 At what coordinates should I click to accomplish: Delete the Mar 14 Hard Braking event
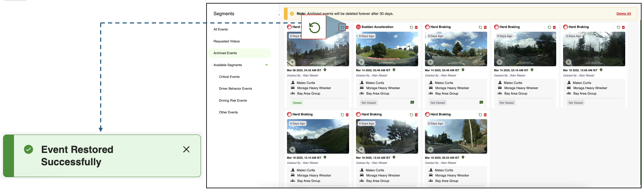(485, 27)
